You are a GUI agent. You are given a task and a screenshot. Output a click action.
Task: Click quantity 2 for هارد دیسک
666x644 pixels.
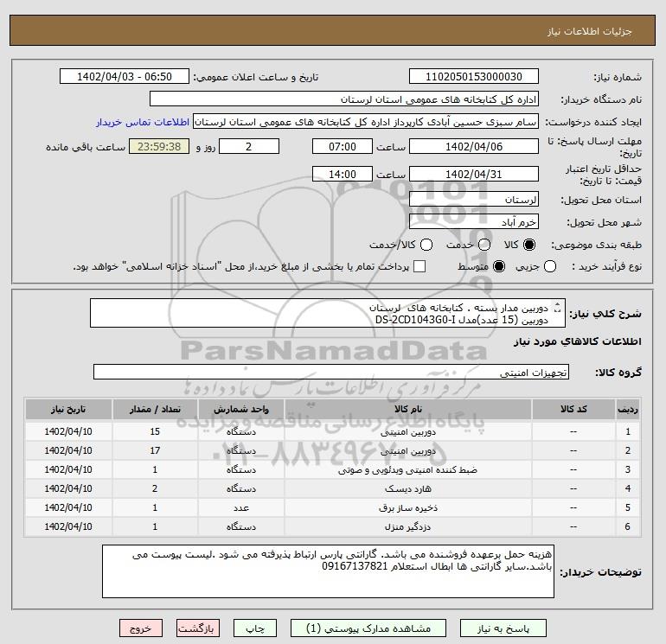pos(155,488)
